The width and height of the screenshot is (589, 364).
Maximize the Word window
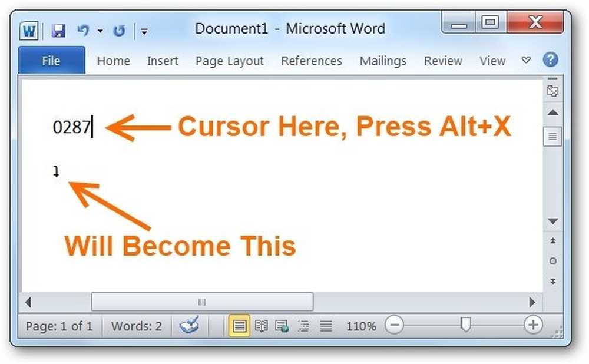tap(490, 22)
